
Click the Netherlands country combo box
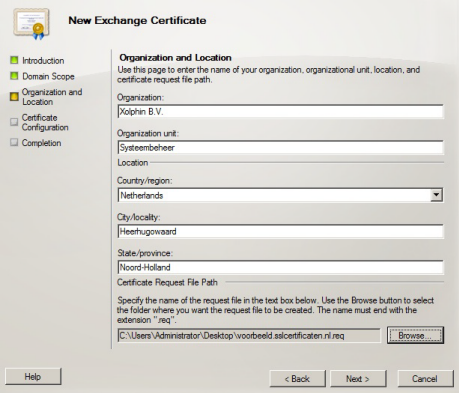click(280, 195)
